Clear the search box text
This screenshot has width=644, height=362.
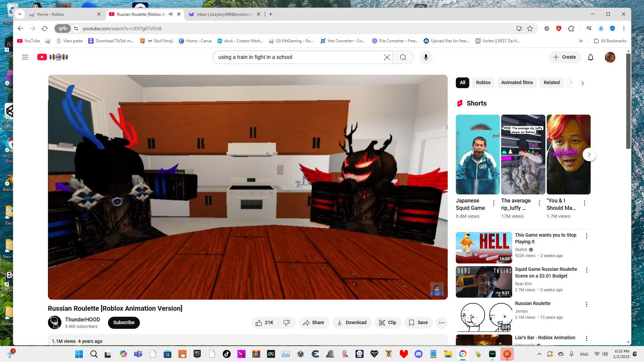pyautogui.click(x=387, y=57)
